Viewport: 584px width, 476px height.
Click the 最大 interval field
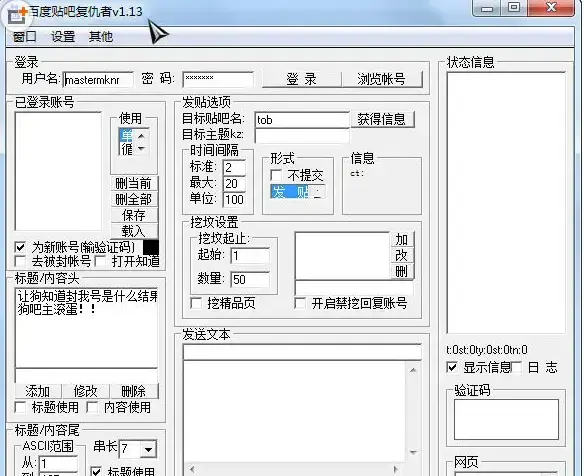(x=234, y=184)
